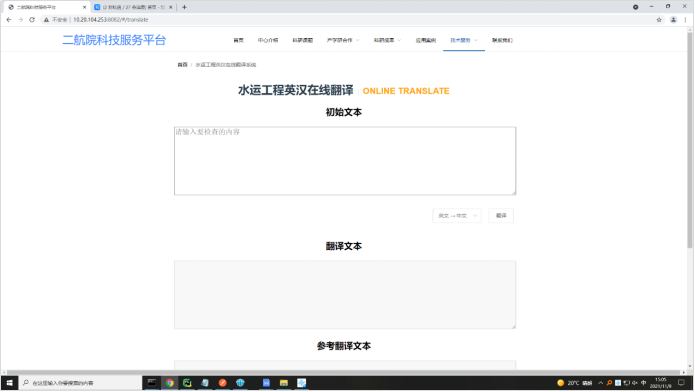Open the notification center icon
This screenshot has width=695, height=392.
[x=682, y=383]
